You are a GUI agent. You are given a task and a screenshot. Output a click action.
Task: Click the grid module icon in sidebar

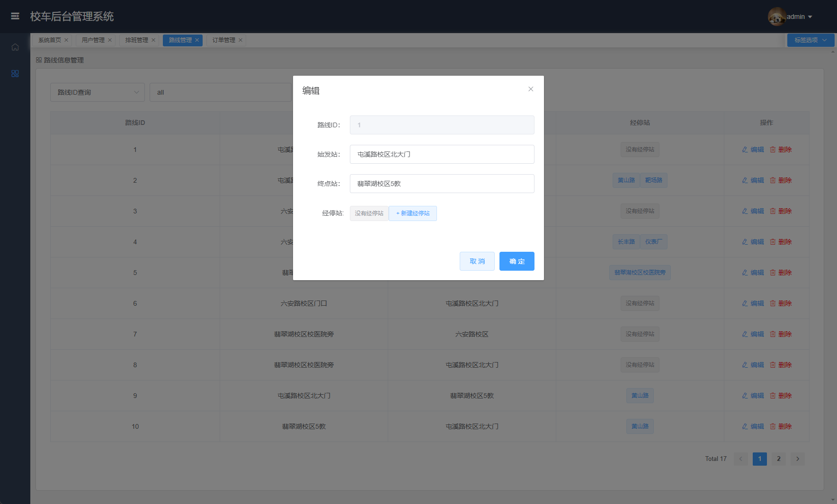15,74
